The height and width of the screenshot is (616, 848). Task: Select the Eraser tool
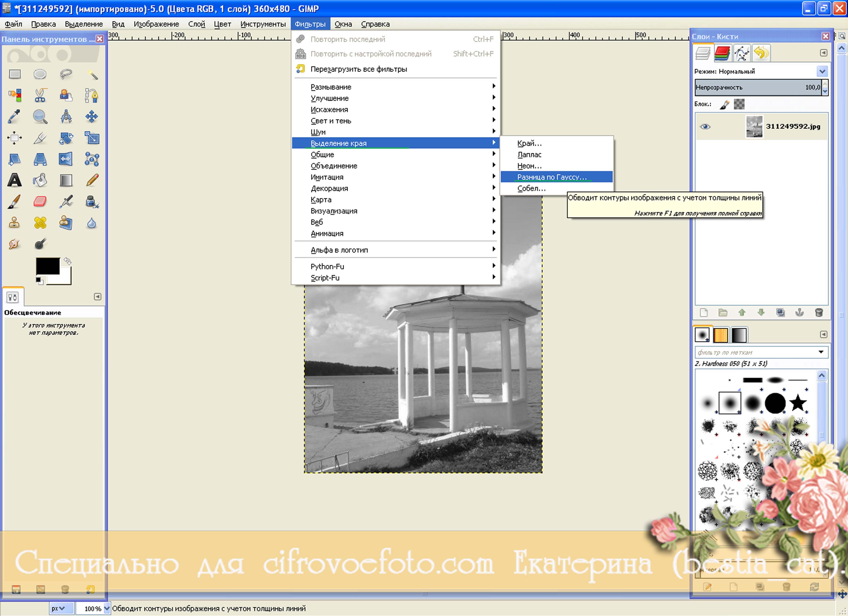[x=40, y=202]
